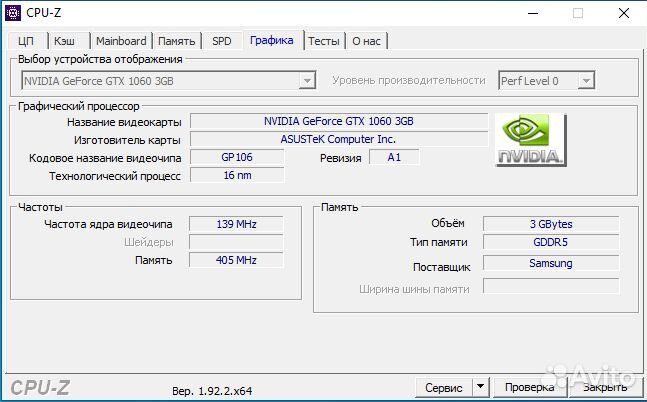Switch to the Кэш tab
The image size is (647, 402).
coord(65,41)
